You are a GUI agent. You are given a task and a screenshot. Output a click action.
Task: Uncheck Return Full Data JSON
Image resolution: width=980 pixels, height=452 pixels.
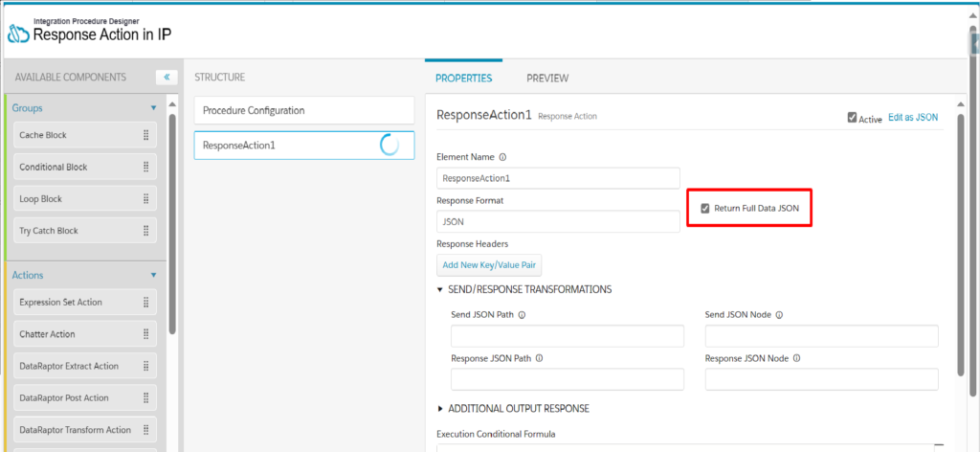[x=705, y=208]
